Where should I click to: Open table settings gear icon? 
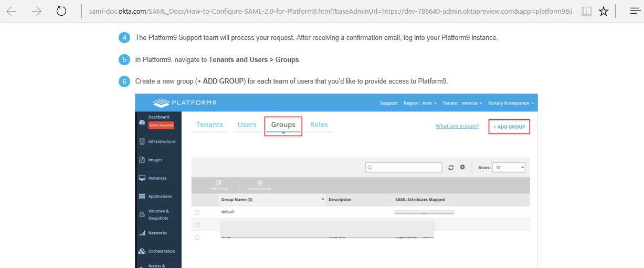[x=462, y=167]
